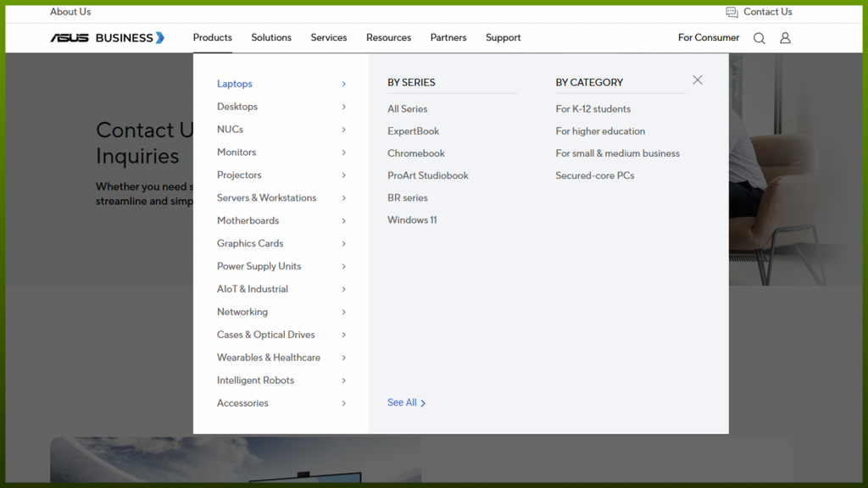
Task: Click the Contact Us chat icon
Action: (732, 12)
